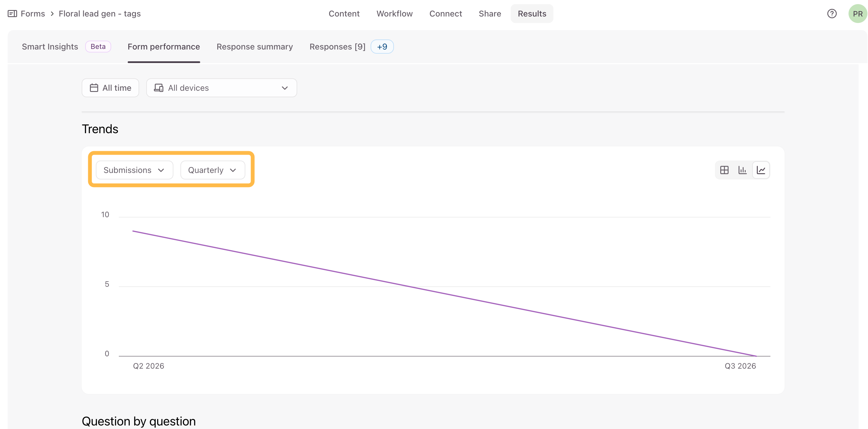868x429 pixels.
Task: Click the Trends heading
Action: click(100, 129)
